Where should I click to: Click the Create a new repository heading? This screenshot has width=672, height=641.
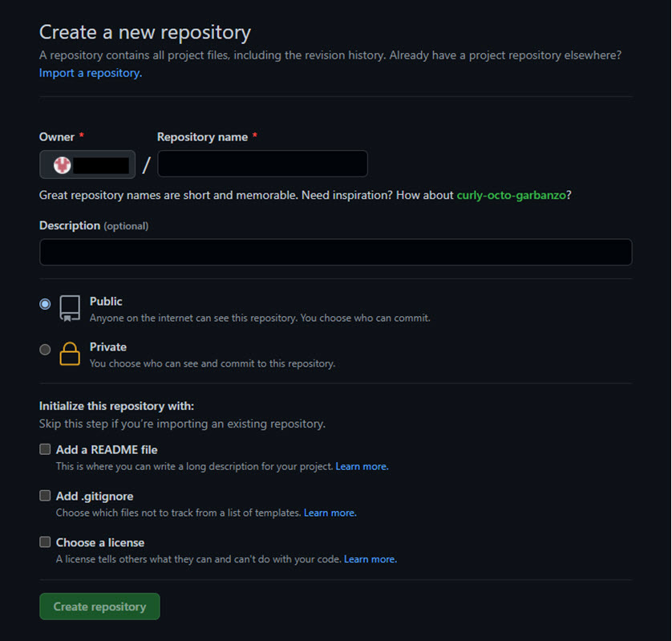(x=145, y=32)
